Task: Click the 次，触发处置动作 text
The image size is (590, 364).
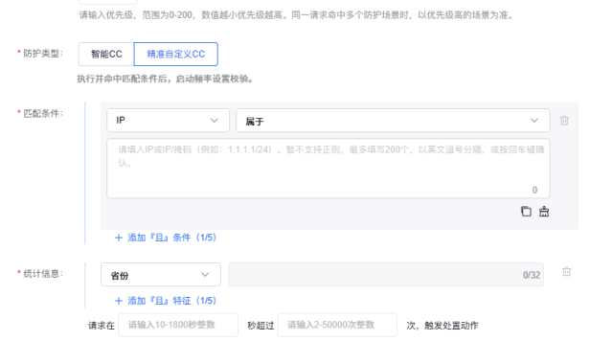Action: pos(442,326)
